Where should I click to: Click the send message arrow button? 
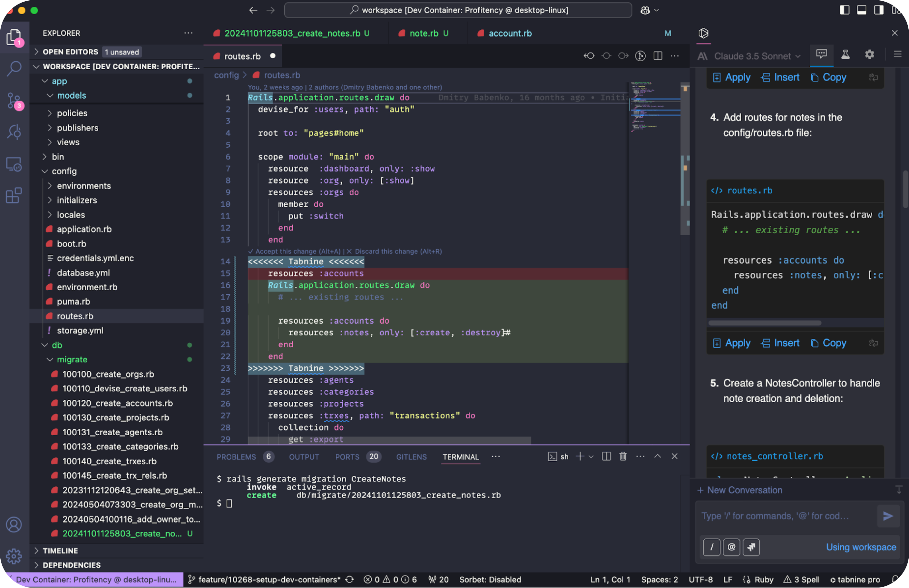[x=888, y=516]
